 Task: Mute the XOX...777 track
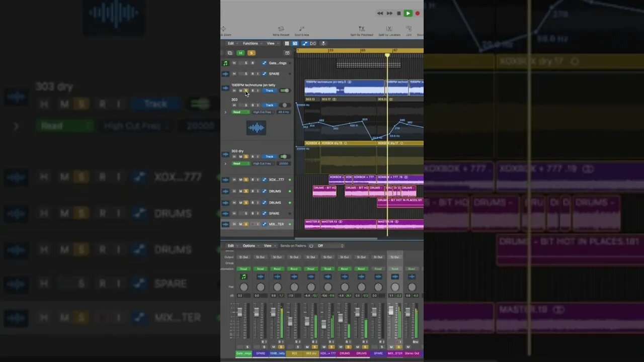[240, 179]
